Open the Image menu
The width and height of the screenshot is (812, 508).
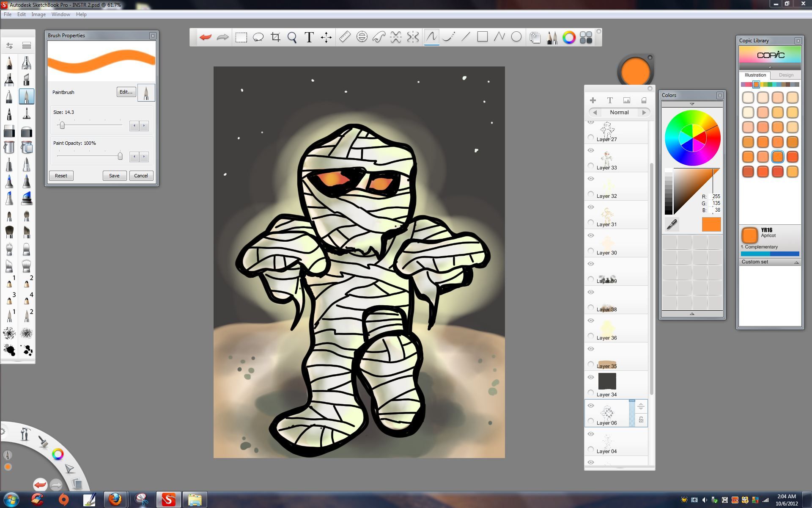click(38, 14)
